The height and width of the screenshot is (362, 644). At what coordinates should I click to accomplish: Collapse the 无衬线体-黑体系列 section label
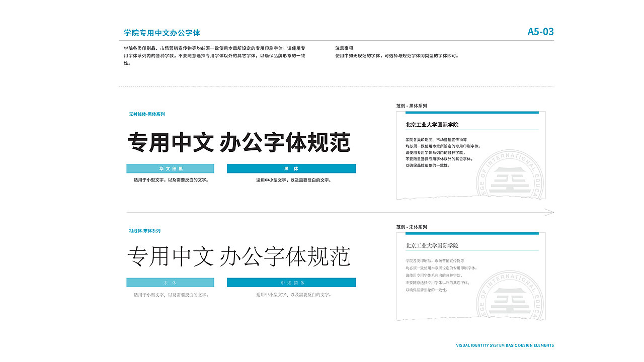(146, 115)
